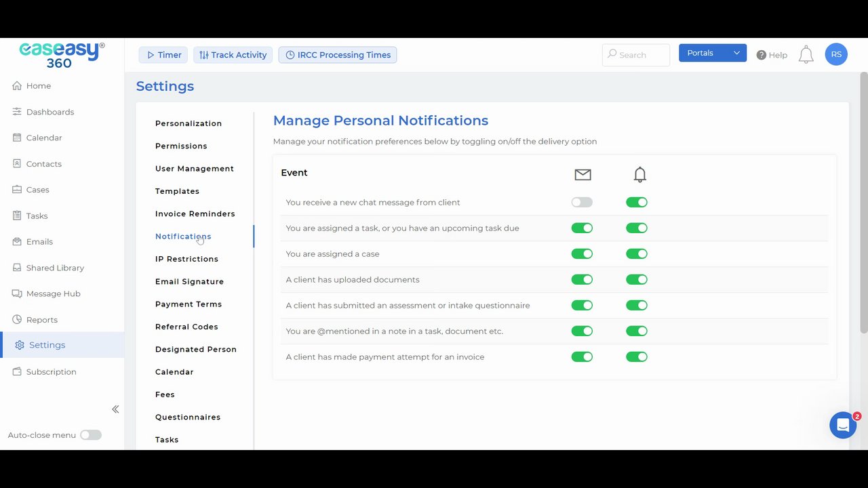
Task: Open the Track Activity menu
Action: pyautogui.click(x=233, y=55)
